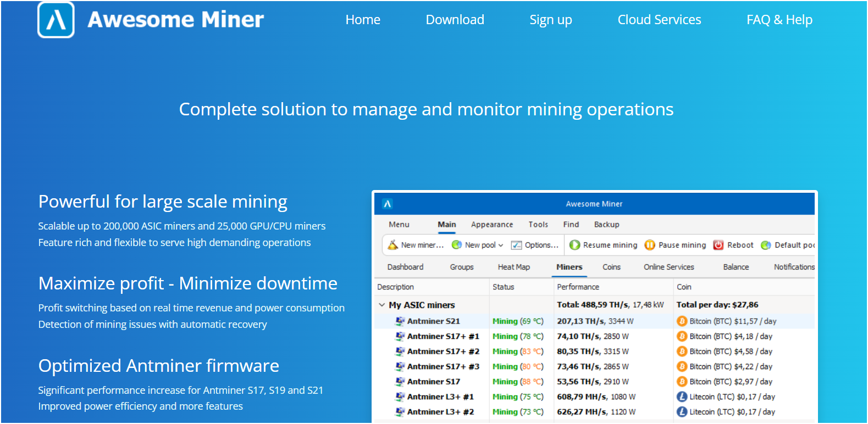Click the 'Mining (69 °C)' status cell
This screenshot has width=868, height=424.
click(x=518, y=321)
